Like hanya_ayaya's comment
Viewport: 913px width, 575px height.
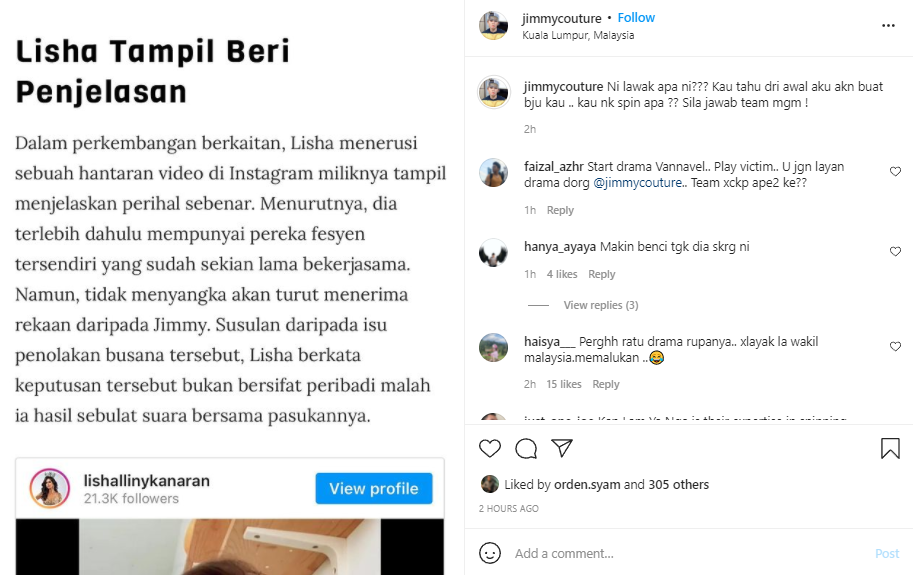click(x=896, y=251)
